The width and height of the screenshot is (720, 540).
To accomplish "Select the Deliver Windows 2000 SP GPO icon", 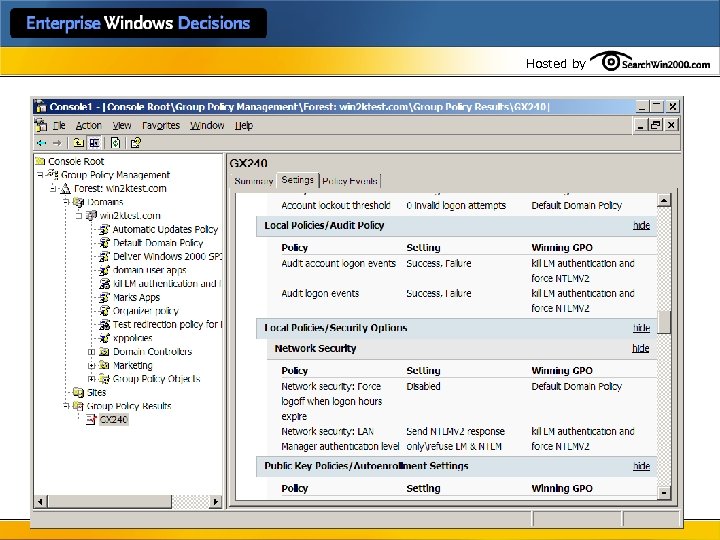I will [104, 256].
